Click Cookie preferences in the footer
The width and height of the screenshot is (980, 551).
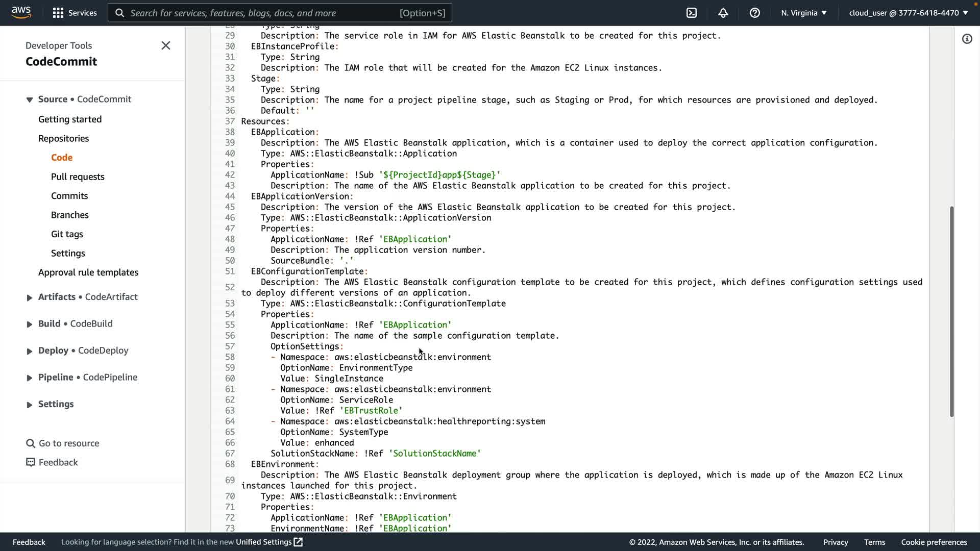click(934, 542)
